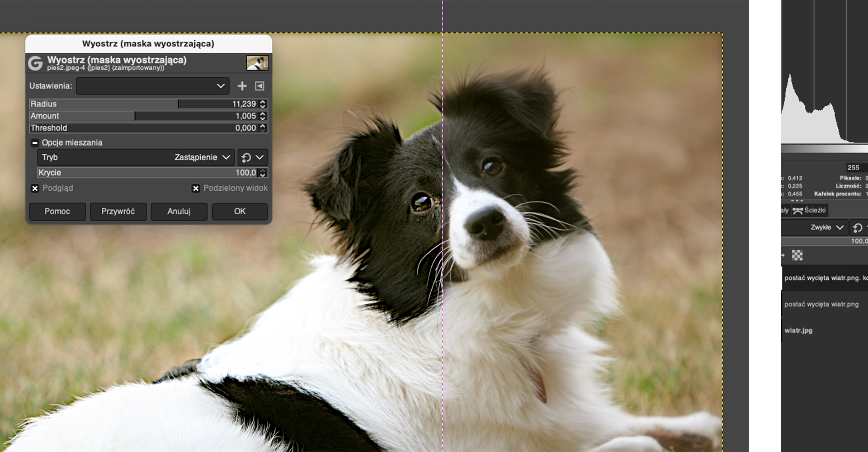
Task: Open the Ustawienia presets dropdown
Action: point(152,86)
